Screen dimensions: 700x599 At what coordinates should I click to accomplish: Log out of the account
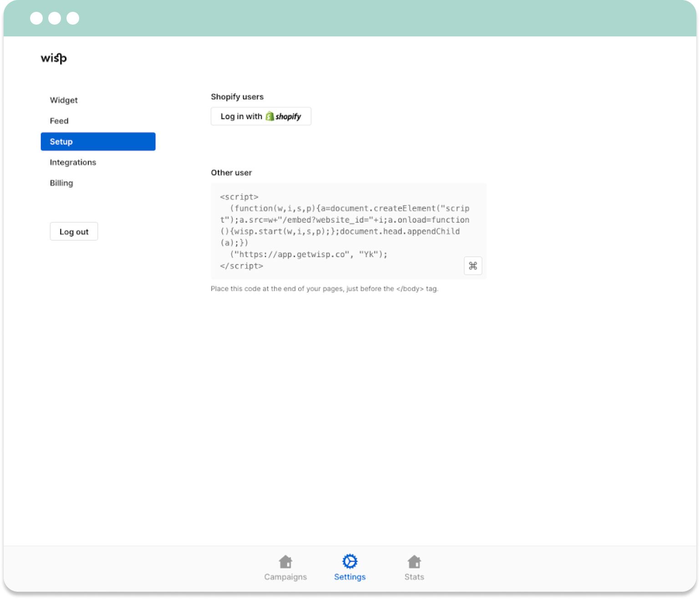point(74,232)
